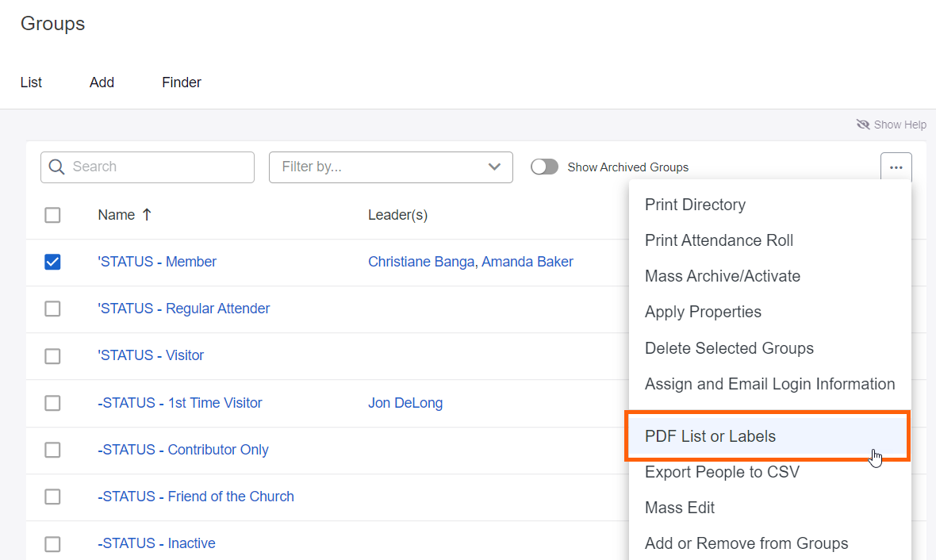
Task: Switch to the Finder tab
Action: pyautogui.click(x=182, y=82)
